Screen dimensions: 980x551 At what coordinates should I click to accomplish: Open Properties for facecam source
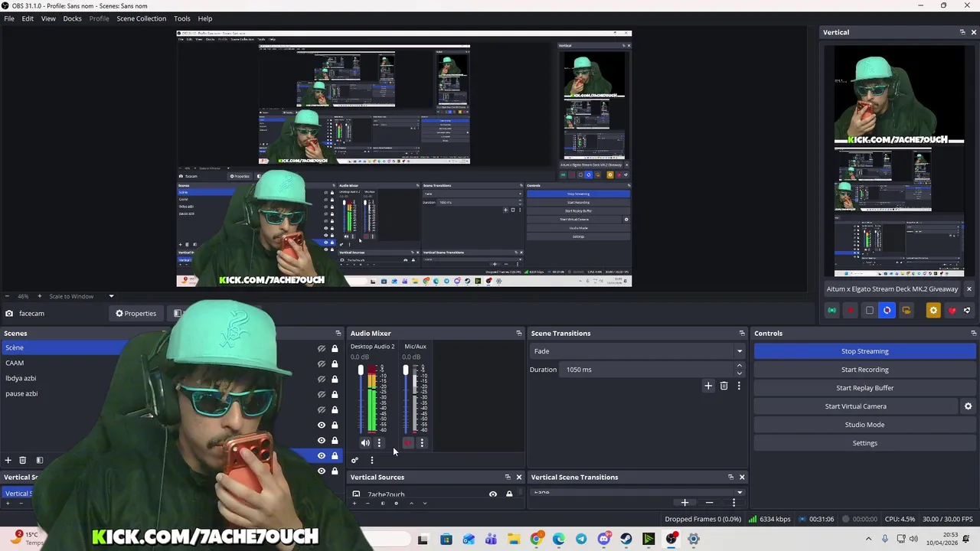(136, 313)
